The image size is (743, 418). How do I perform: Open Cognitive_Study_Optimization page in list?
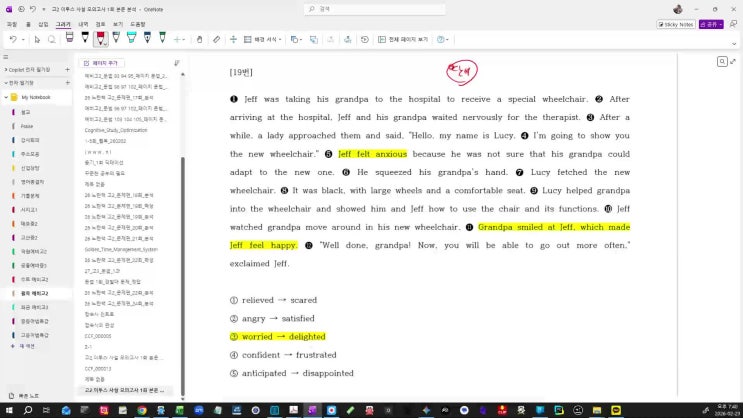[118, 129]
